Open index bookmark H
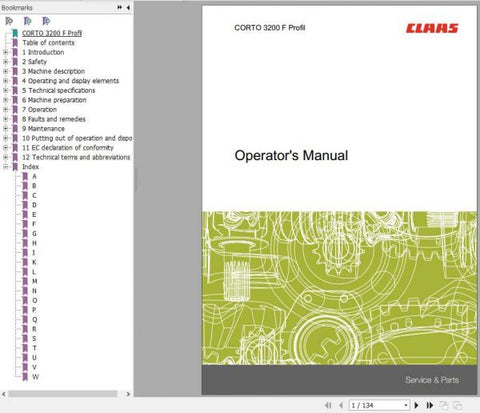Viewport: 480px width, 413px height. [x=34, y=243]
